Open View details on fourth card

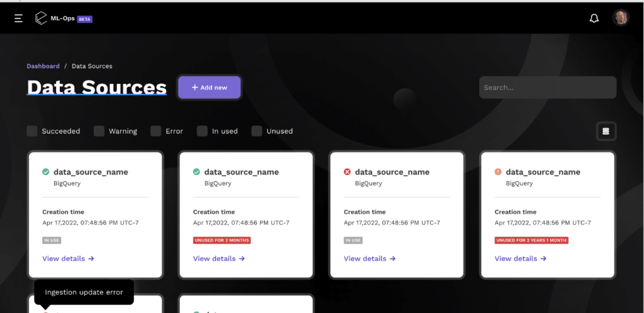point(520,259)
